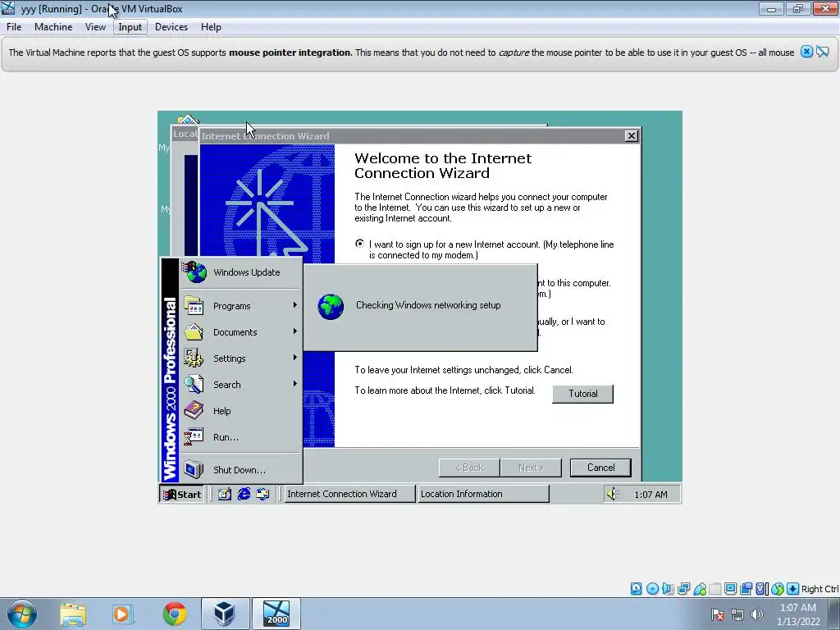Image resolution: width=840 pixels, height=630 pixels.
Task: Click the Tutorial button
Action: click(583, 394)
